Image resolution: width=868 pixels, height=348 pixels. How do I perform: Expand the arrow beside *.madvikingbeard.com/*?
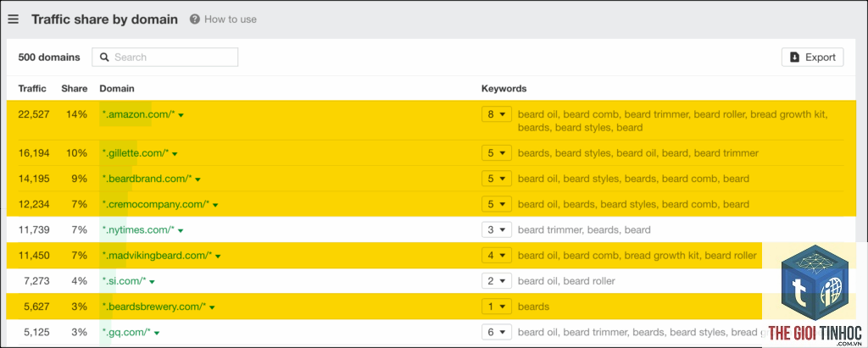click(x=218, y=257)
